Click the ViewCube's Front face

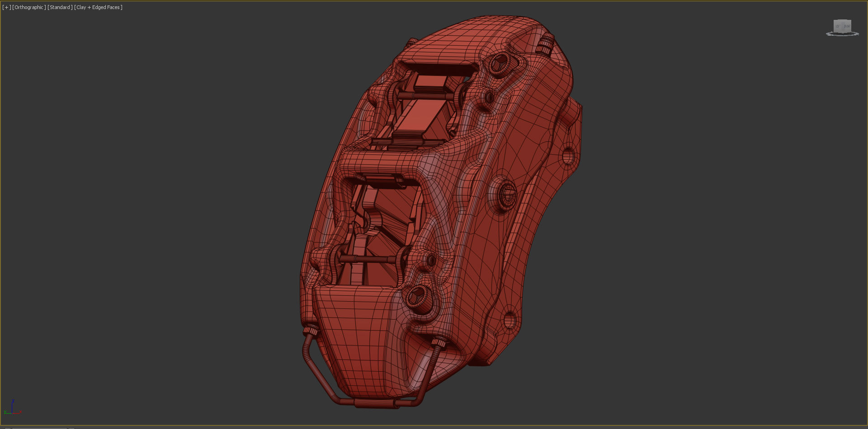coord(847,26)
